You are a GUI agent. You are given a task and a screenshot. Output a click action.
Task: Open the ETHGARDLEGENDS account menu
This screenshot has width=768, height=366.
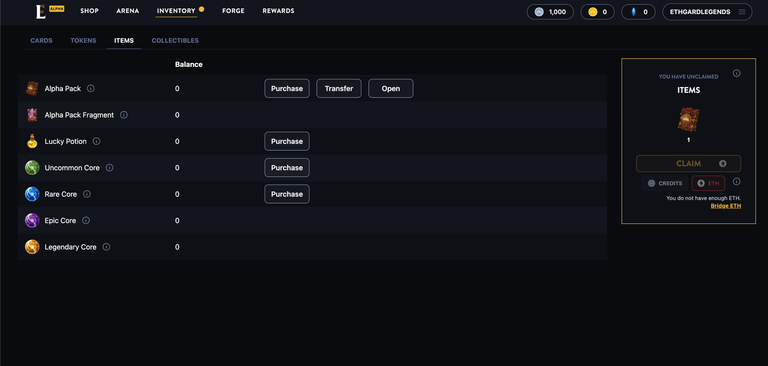(707, 12)
